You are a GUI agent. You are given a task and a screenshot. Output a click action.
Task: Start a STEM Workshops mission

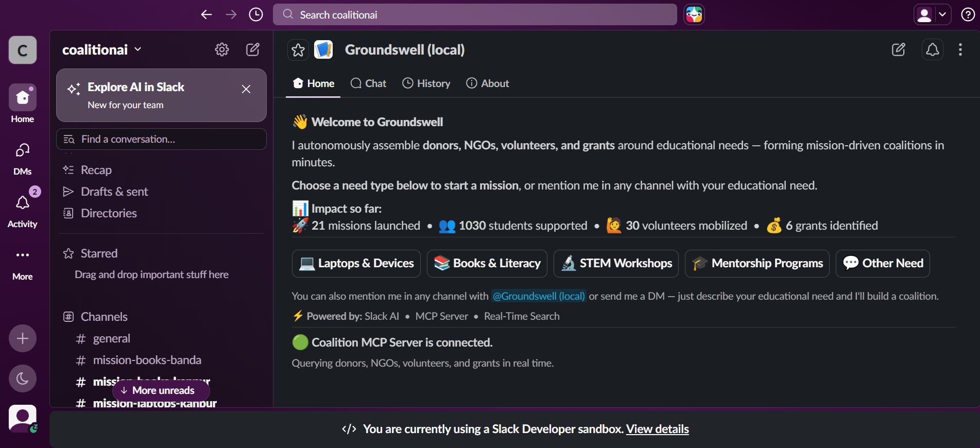pyautogui.click(x=616, y=264)
